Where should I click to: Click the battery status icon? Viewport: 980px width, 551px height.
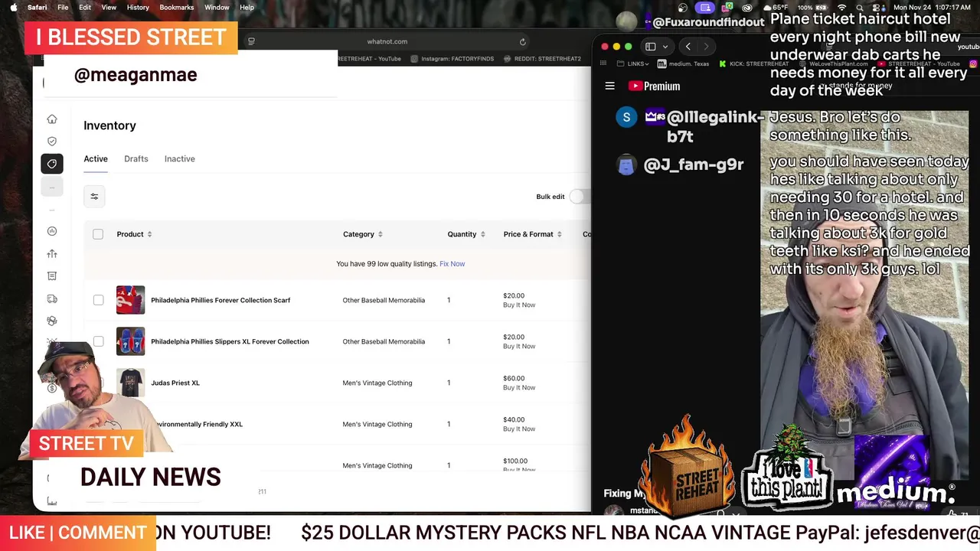pos(823,8)
